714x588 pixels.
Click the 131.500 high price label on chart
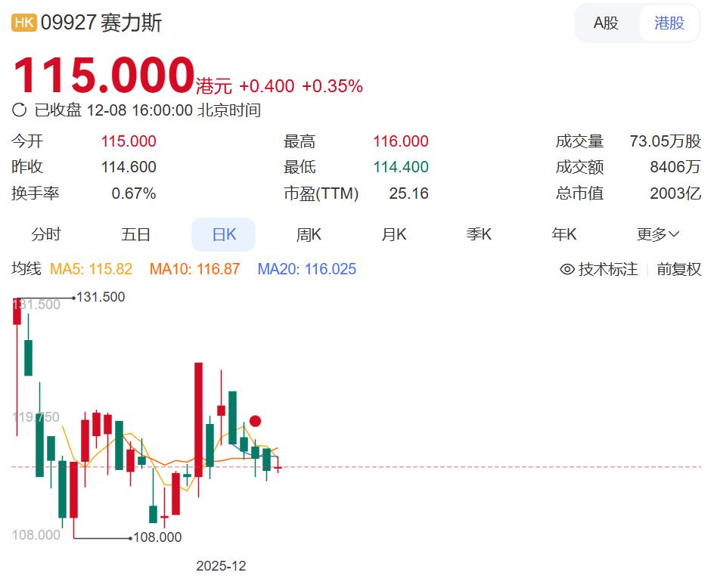tap(101, 297)
